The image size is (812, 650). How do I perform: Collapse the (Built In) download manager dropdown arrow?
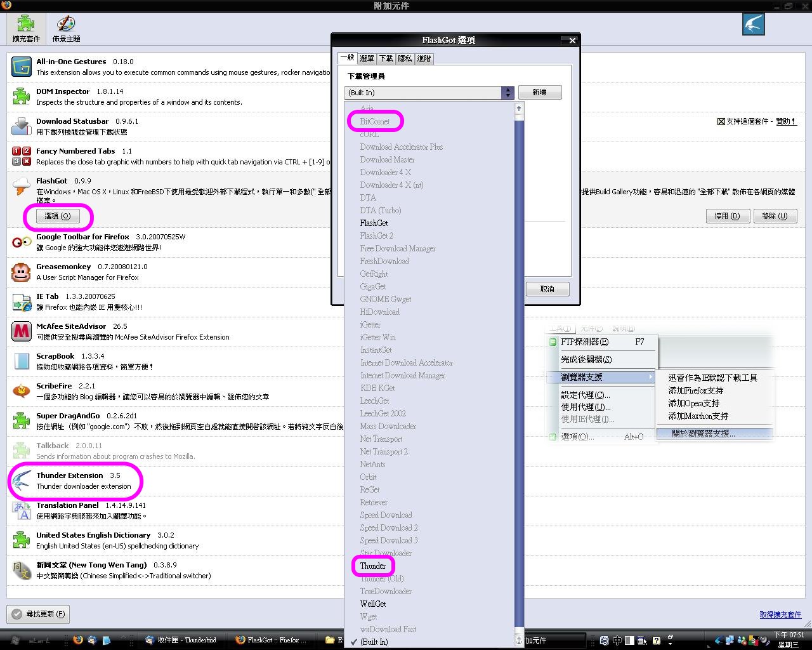pos(507,93)
